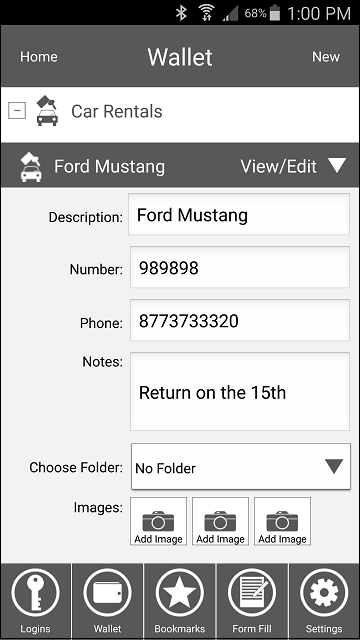Tap the second Add Image camera
The height and width of the screenshot is (640, 360).
pyautogui.click(x=220, y=521)
